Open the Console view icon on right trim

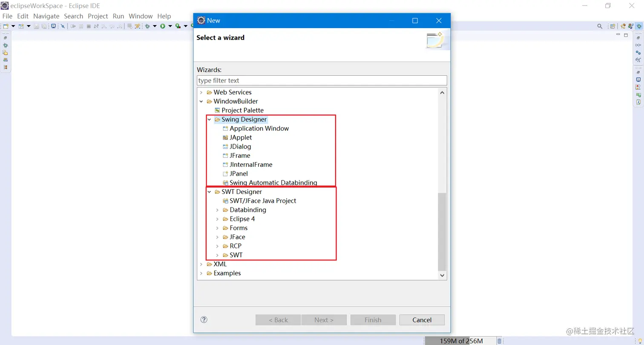tap(638, 80)
